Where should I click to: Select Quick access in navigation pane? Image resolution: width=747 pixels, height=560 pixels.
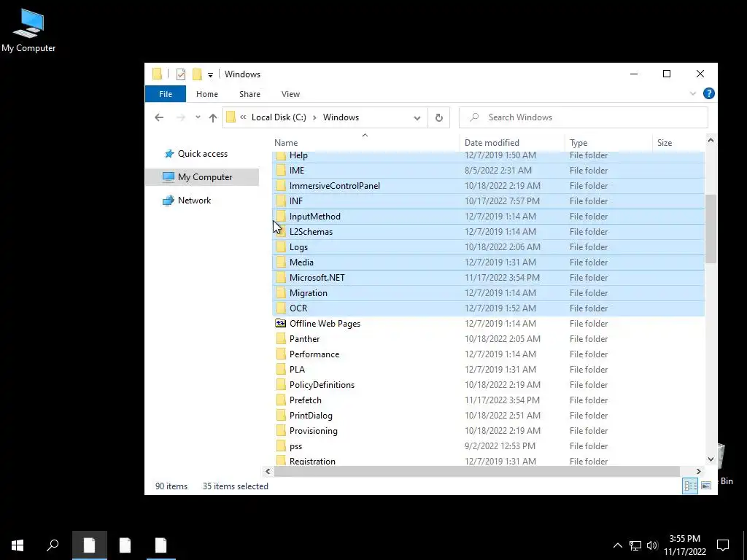pyautogui.click(x=203, y=154)
